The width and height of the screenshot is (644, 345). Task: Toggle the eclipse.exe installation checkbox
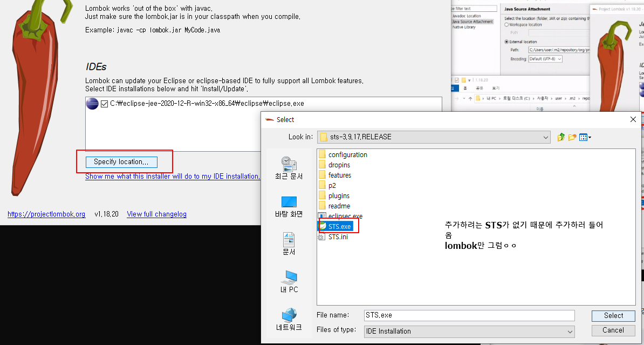click(104, 104)
